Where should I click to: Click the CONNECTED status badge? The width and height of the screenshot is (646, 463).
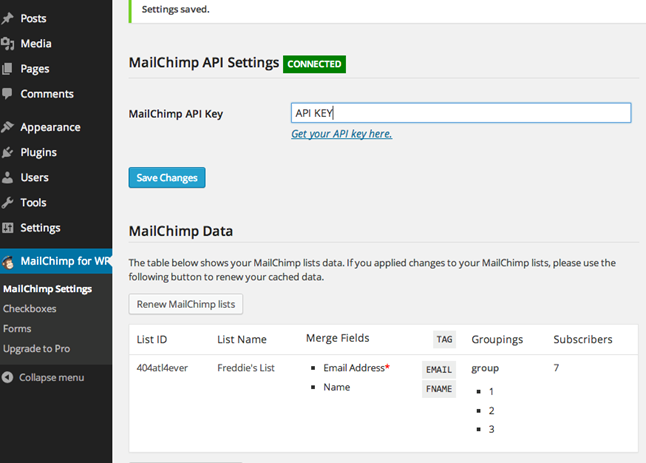coord(314,64)
